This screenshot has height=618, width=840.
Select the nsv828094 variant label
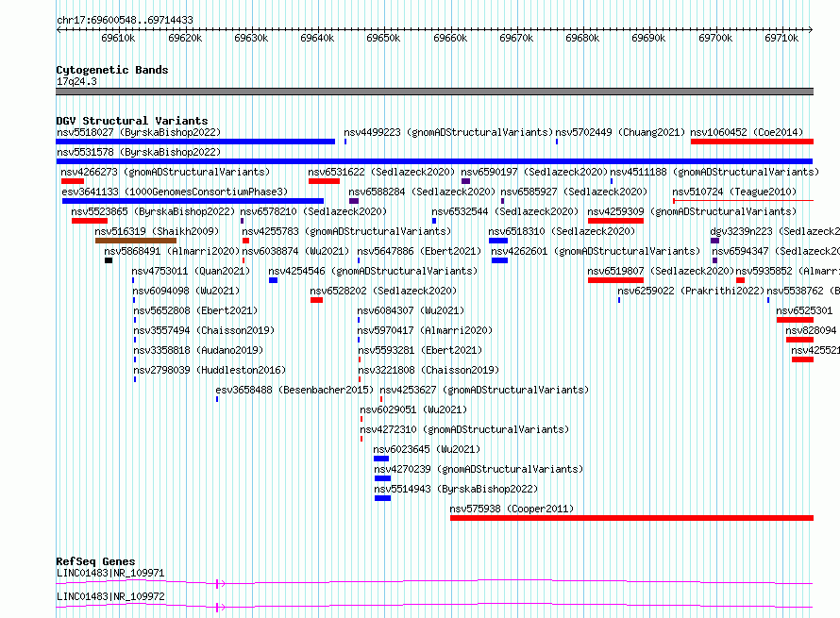click(811, 330)
